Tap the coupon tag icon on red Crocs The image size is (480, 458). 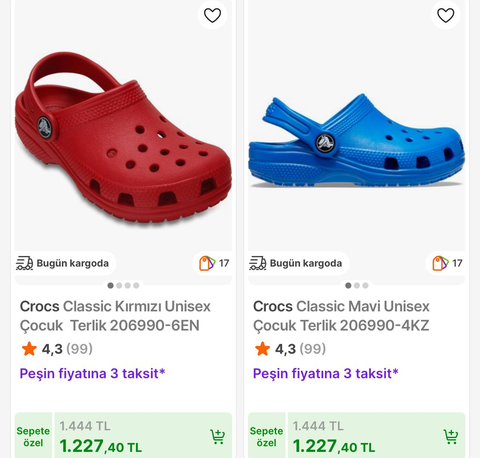click(x=207, y=263)
